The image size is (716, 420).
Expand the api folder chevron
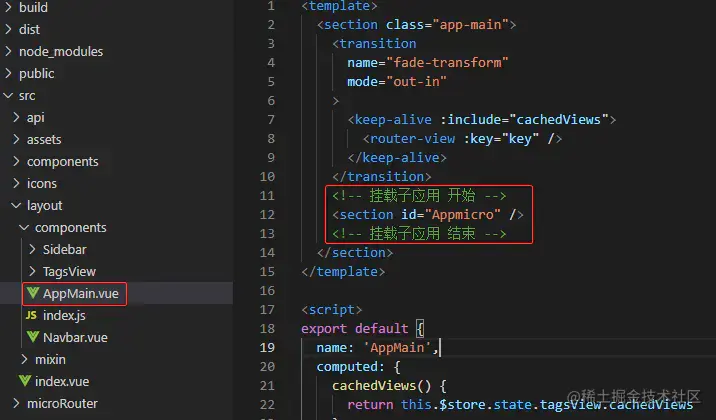[16, 117]
